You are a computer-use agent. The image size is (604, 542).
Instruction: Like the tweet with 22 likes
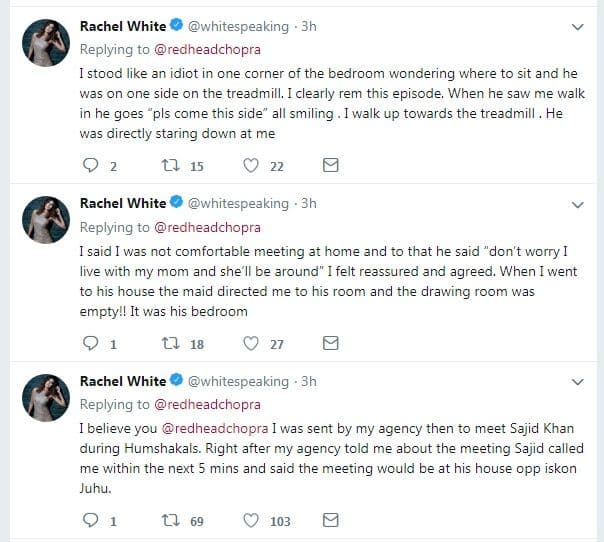pos(252,166)
